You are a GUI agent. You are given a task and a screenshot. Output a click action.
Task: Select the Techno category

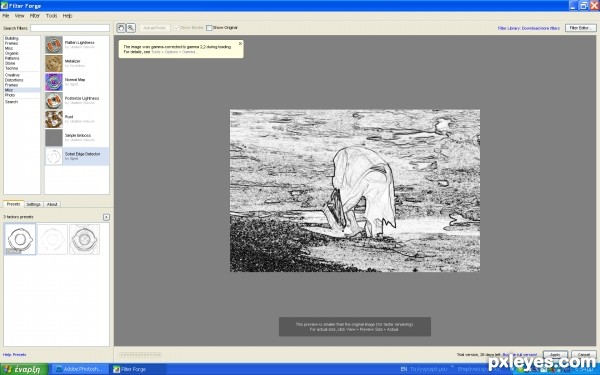(11, 68)
